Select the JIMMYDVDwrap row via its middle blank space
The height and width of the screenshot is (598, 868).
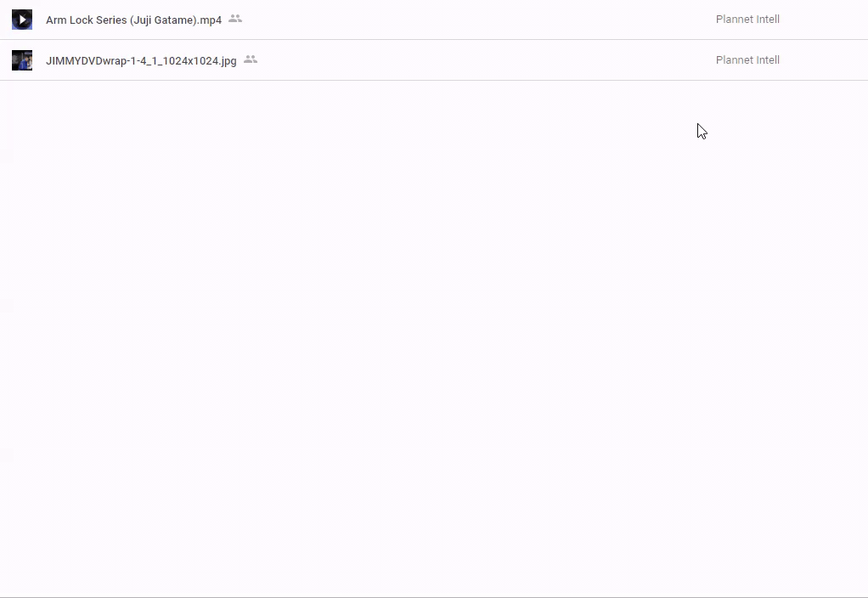click(476, 60)
